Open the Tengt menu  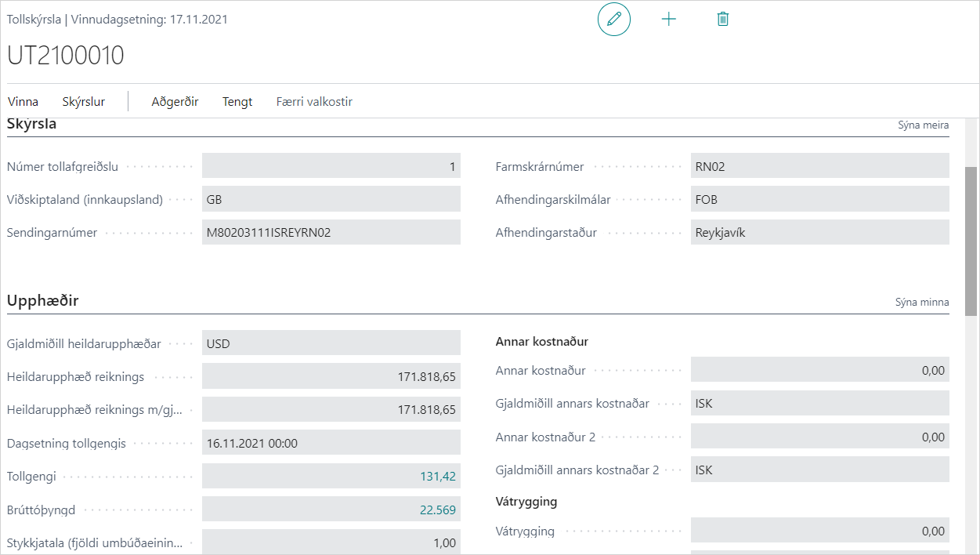tap(237, 102)
